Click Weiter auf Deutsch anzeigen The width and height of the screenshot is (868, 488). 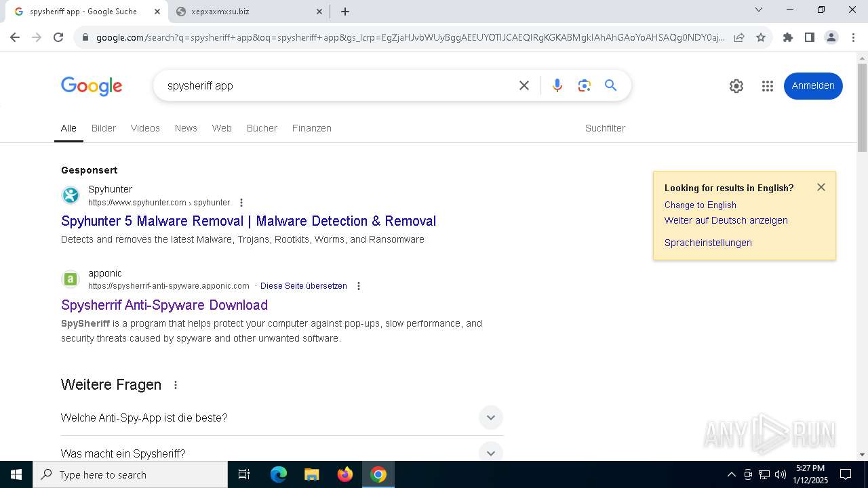(x=726, y=220)
